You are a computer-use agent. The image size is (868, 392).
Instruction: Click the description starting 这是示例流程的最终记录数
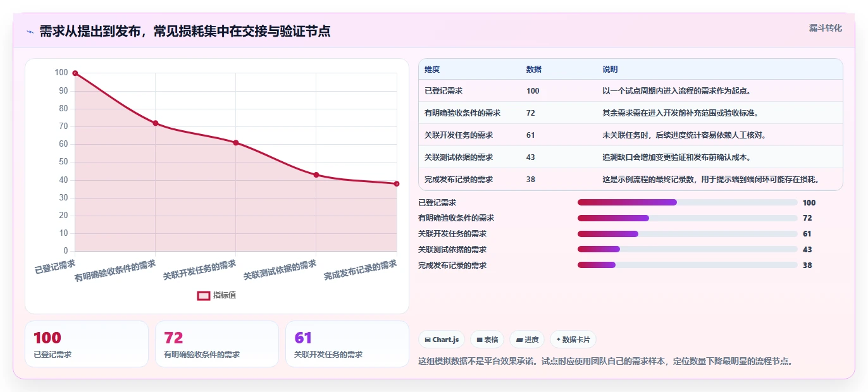pos(711,180)
